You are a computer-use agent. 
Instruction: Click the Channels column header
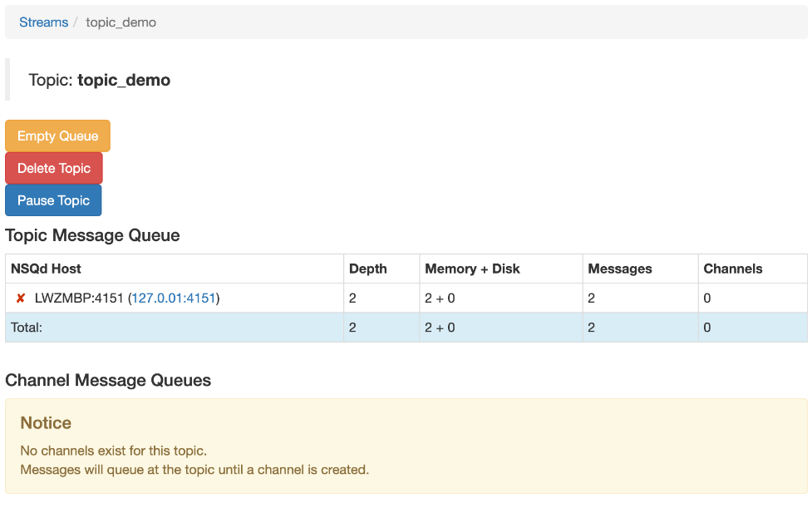732,269
